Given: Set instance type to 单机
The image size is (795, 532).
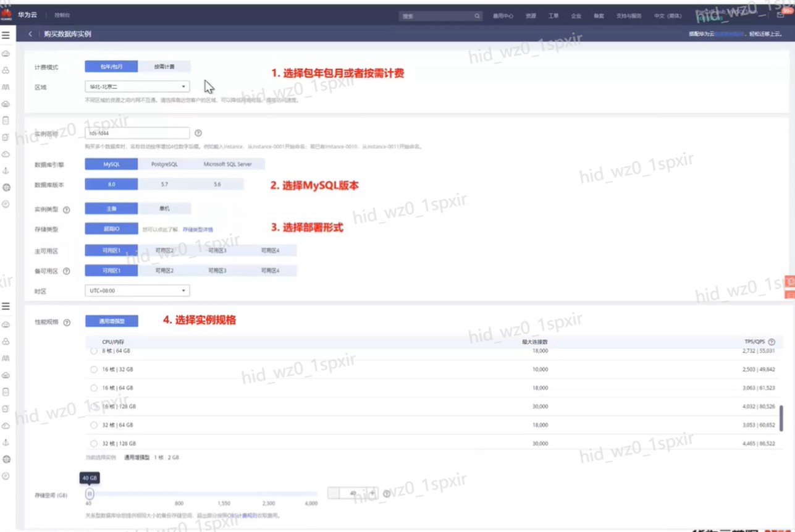Looking at the screenshot, I should coord(164,209).
